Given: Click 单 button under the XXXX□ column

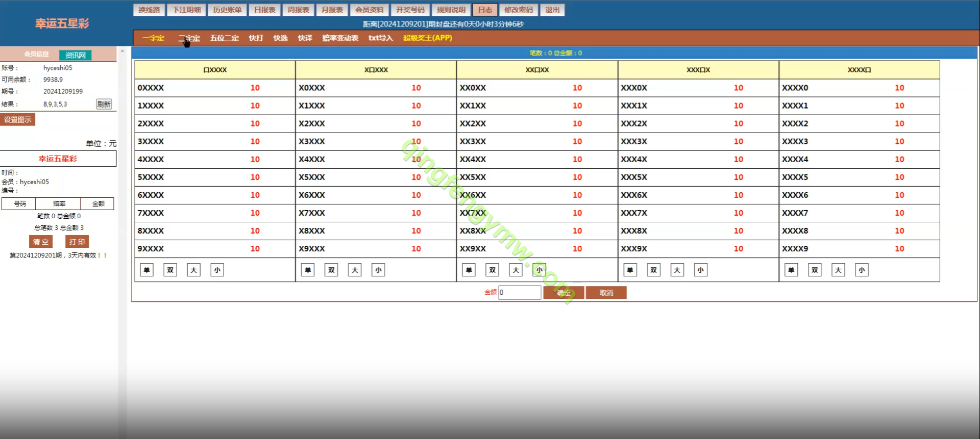Looking at the screenshot, I should tap(791, 270).
